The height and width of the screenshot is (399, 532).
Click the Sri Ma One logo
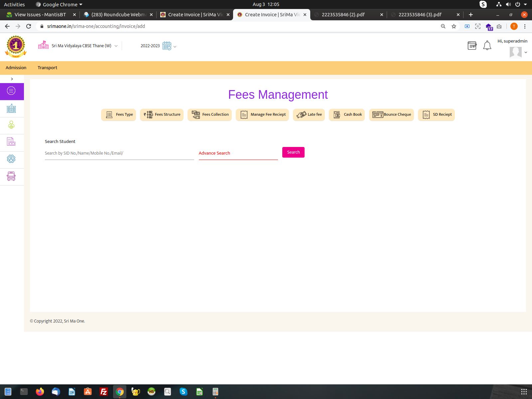[16, 47]
